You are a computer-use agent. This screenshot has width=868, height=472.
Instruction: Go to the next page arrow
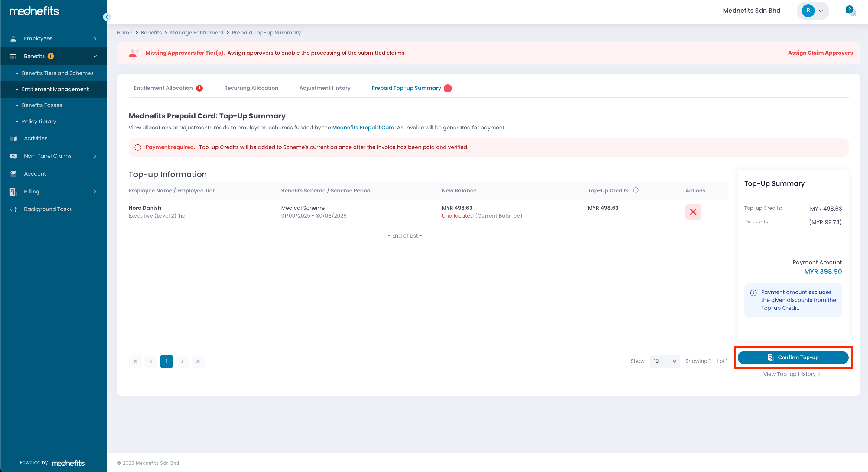click(x=182, y=361)
